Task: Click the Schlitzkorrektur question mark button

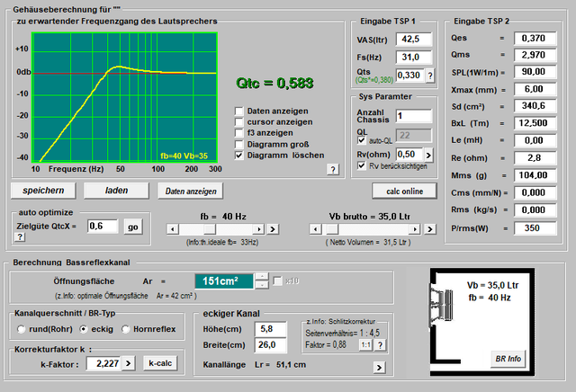Action: click(380, 343)
